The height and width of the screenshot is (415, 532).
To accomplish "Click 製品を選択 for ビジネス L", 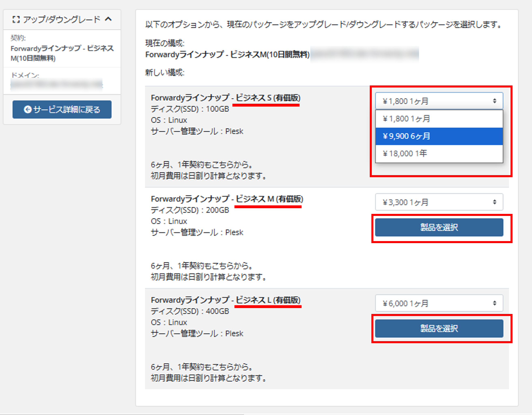I will point(439,328).
